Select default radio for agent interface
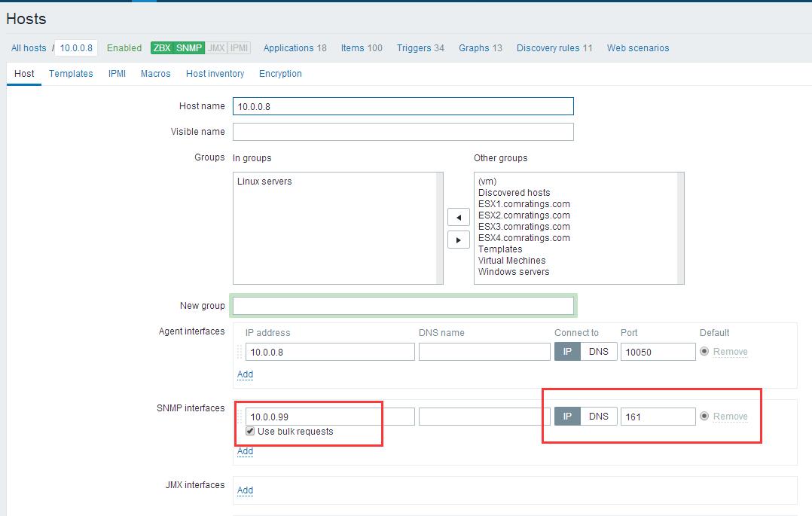This screenshot has width=812, height=516. [x=704, y=351]
